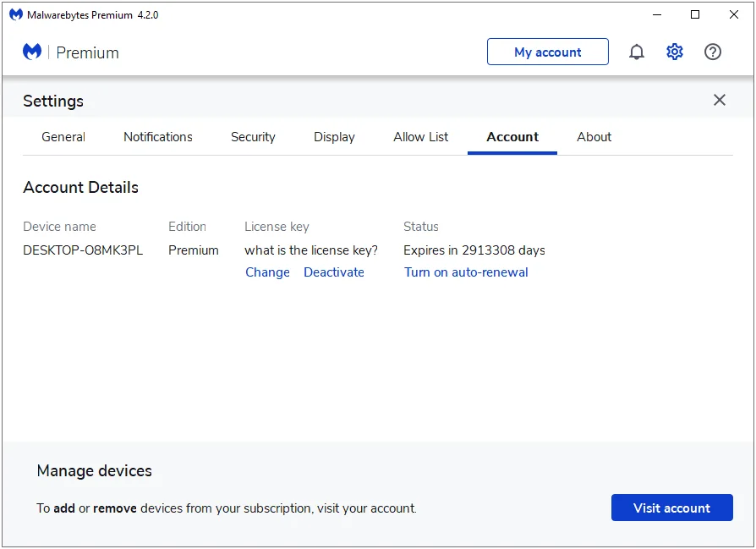
Task: Click the My account button
Action: [x=548, y=52]
